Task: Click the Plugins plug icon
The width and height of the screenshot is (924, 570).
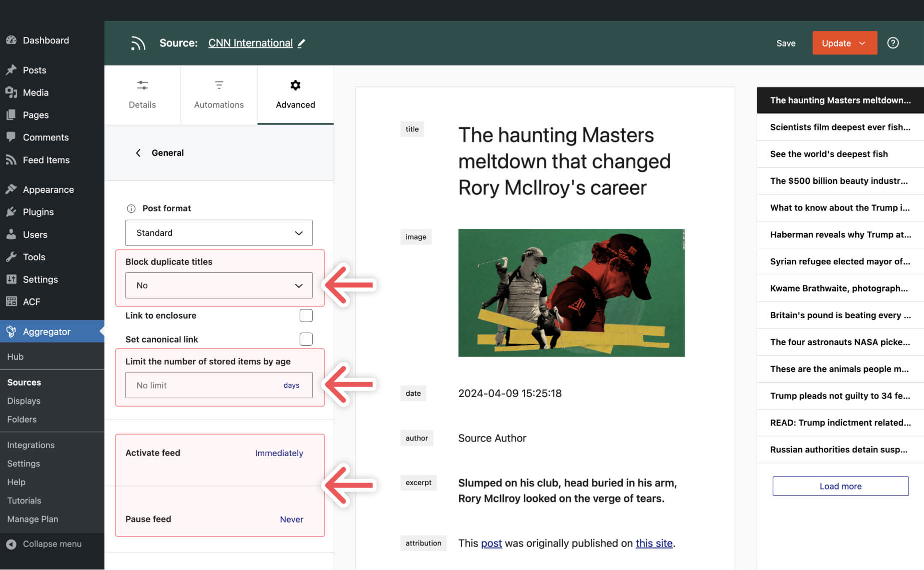Action: (x=11, y=212)
